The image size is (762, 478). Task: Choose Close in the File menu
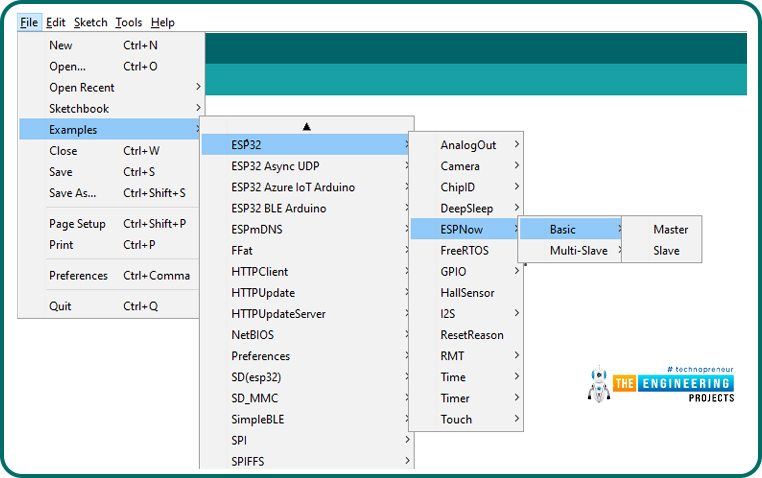click(x=109, y=151)
